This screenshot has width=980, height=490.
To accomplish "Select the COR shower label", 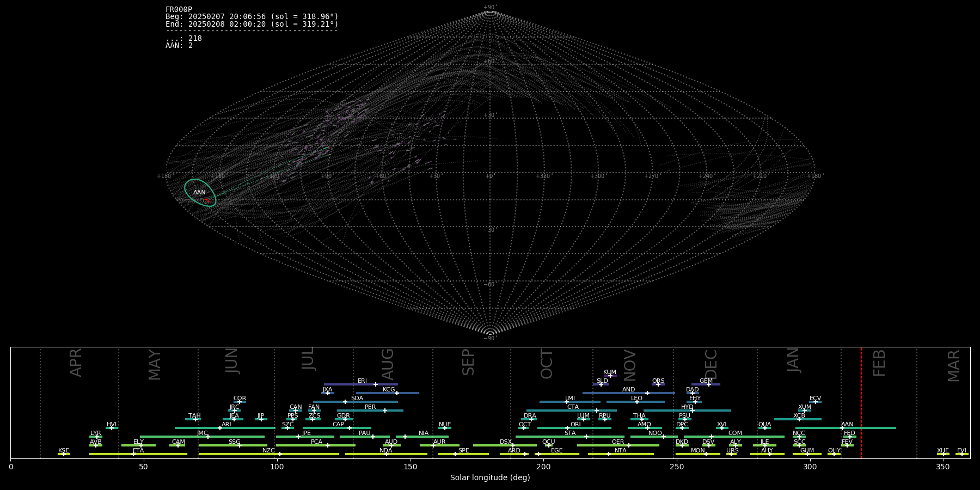I will click(x=240, y=398).
